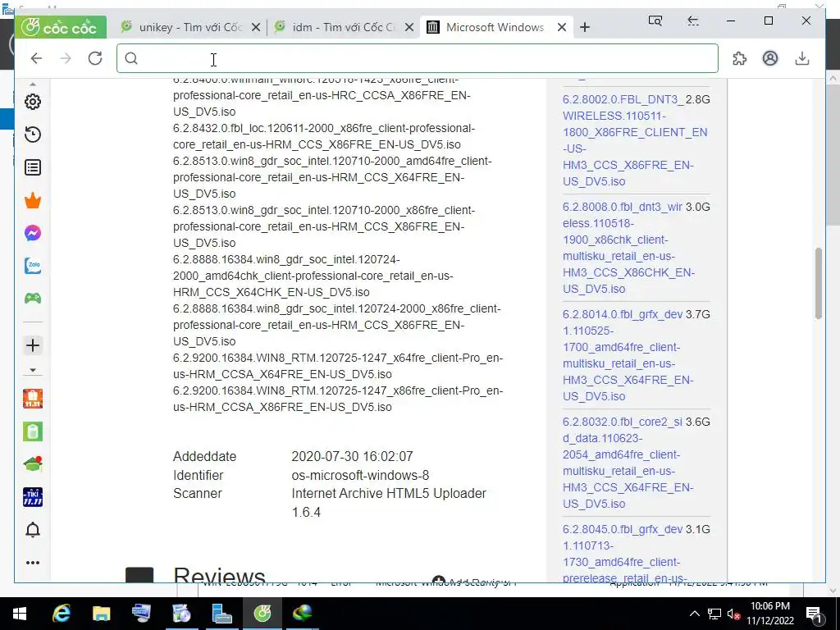
Task: Download 6.2.8014.0.fbl_grfx_dev iso link
Action: coord(628,355)
